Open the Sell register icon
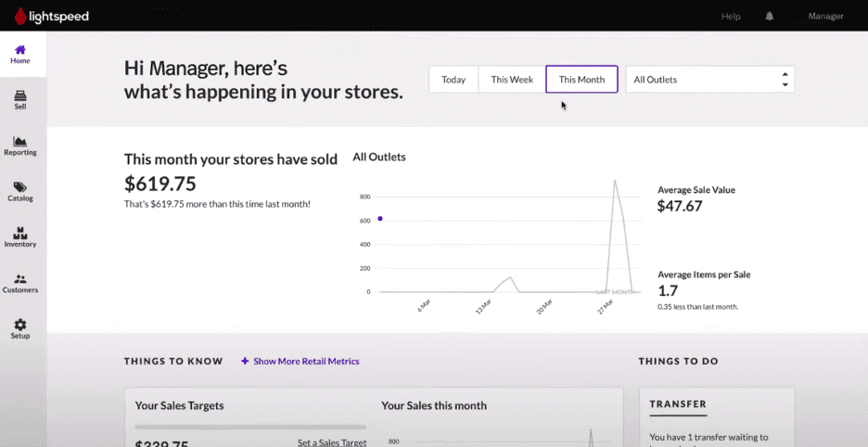 pyautogui.click(x=20, y=96)
